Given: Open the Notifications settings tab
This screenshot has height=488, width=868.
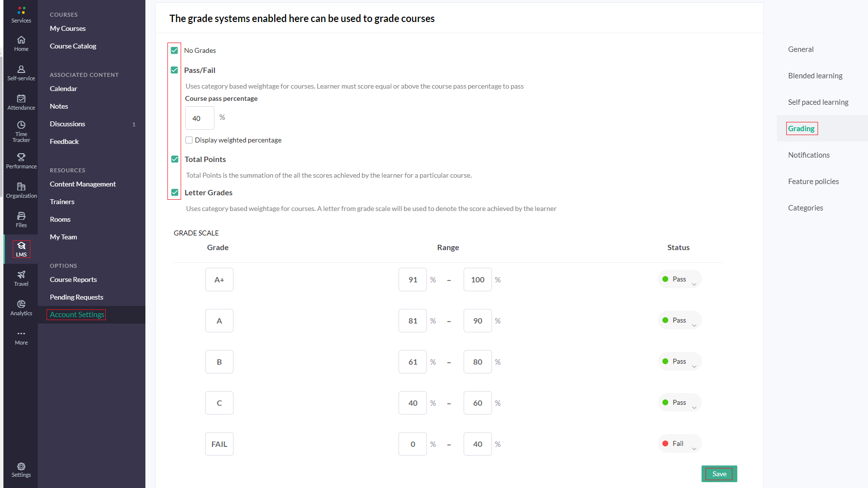Looking at the screenshot, I should click(x=809, y=155).
